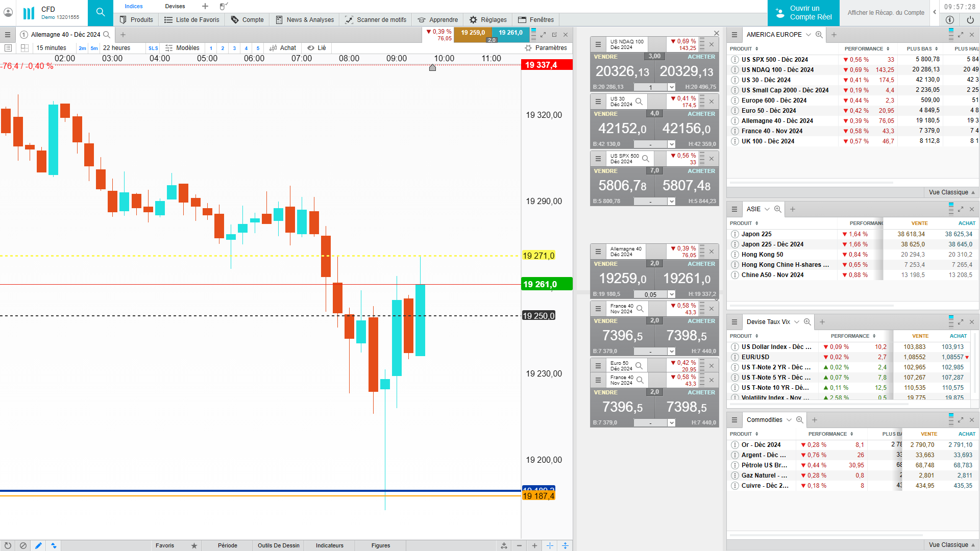Switch to the Devises tab
Image resolution: width=980 pixels, height=551 pixels.
pos(175,6)
